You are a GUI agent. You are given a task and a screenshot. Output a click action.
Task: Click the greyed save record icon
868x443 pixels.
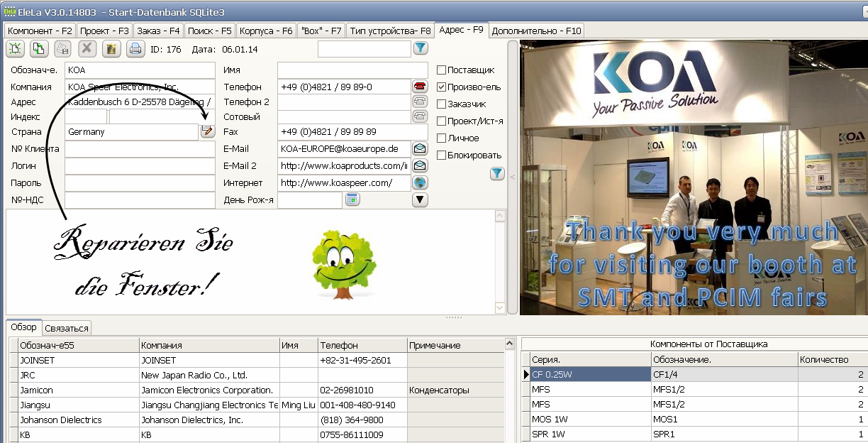coord(63,48)
